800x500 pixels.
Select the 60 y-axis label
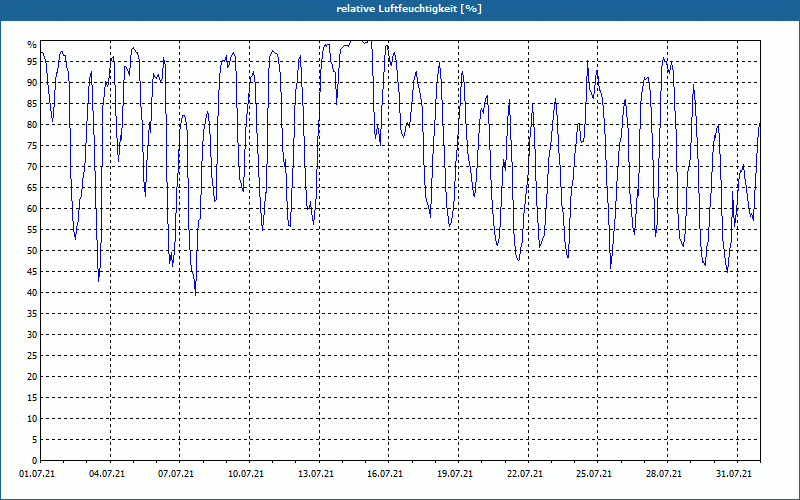[x=32, y=209]
